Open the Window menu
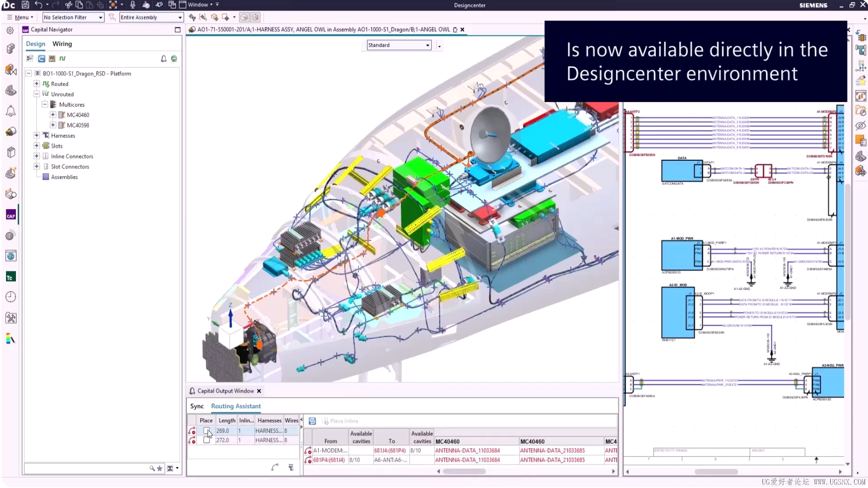Screen dimensions: 868x488 click(x=199, y=5)
